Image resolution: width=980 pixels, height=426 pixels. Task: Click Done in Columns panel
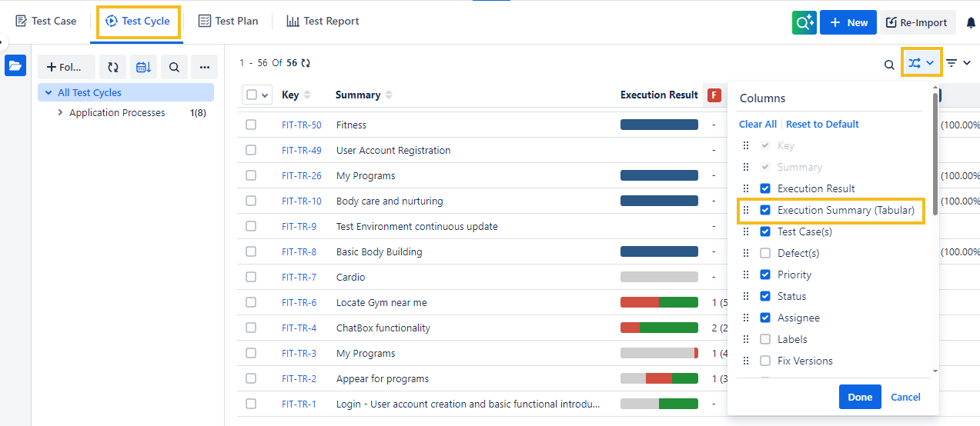point(860,397)
